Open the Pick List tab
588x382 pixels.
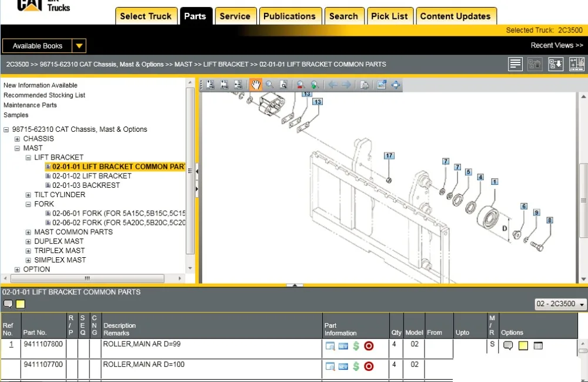390,16
